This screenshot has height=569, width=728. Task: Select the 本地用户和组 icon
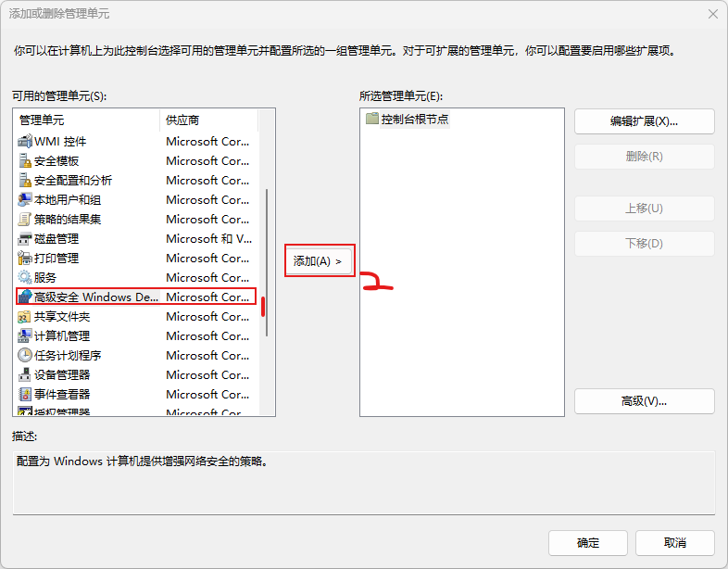pos(25,200)
